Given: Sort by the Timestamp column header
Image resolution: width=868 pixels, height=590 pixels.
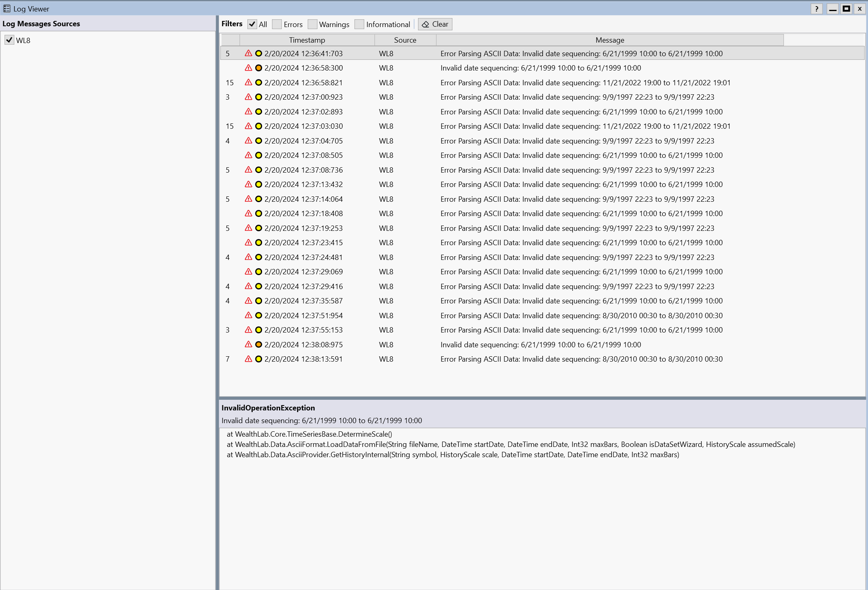Looking at the screenshot, I should pyautogui.click(x=307, y=40).
